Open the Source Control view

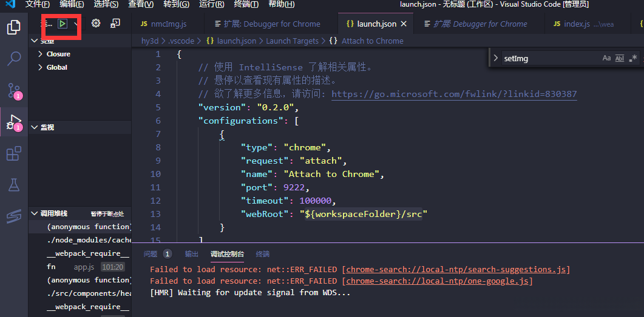click(13, 91)
